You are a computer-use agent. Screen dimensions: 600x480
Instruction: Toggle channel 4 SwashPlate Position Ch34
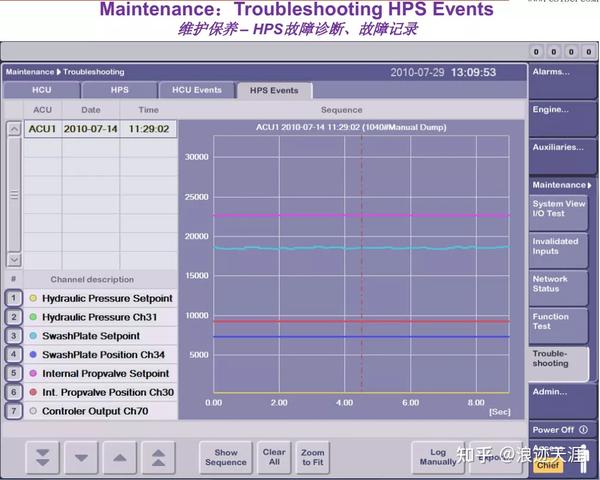(13, 354)
